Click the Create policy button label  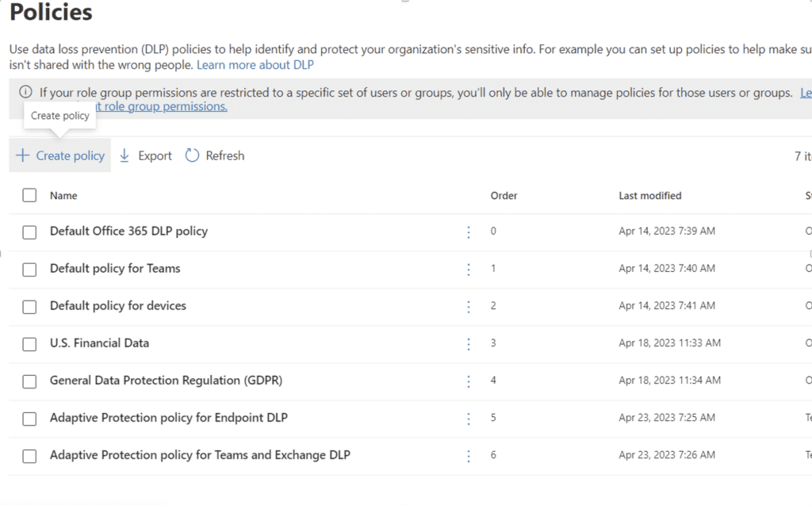point(71,155)
